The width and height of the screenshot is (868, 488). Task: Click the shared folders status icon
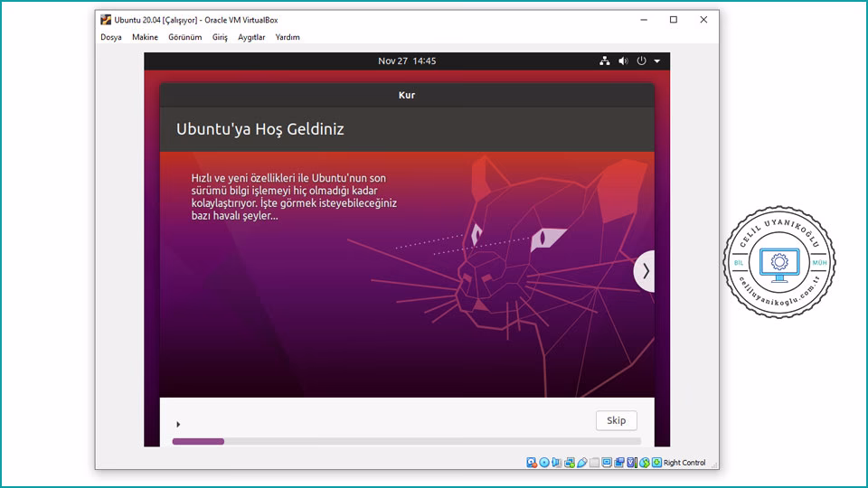pos(595,463)
